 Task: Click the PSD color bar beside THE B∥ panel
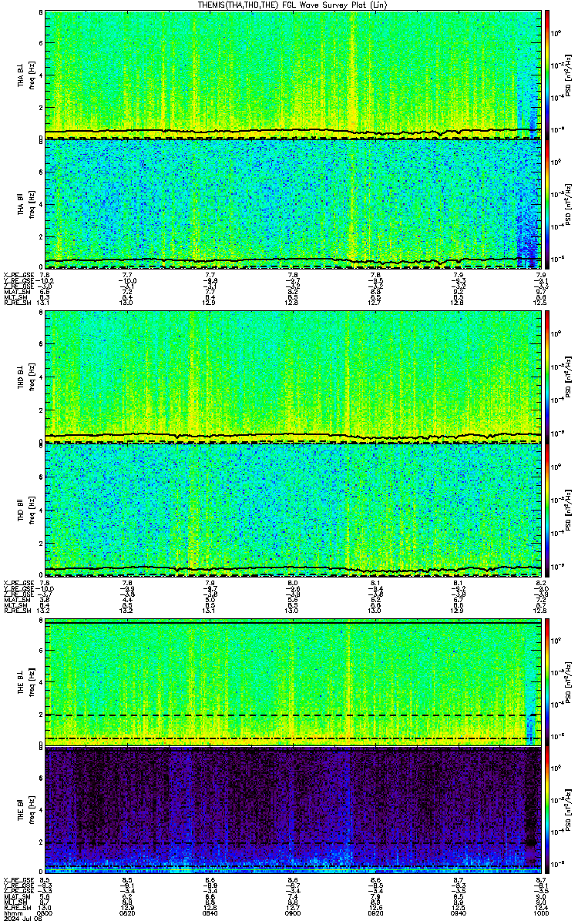tap(548, 810)
